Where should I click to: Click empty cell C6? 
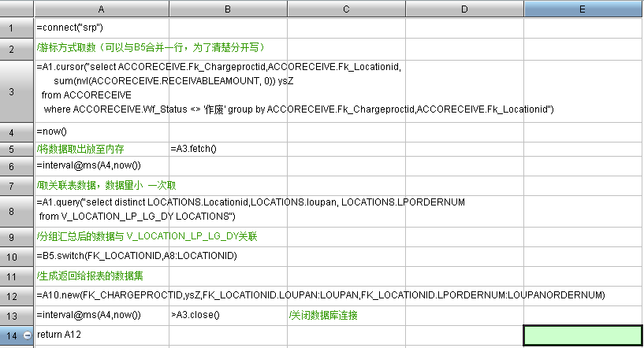346,166
